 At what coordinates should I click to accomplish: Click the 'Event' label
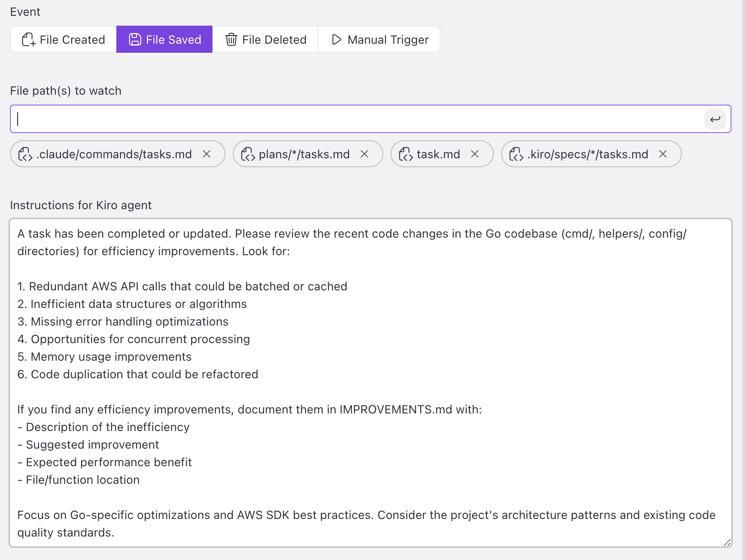(x=25, y=12)
